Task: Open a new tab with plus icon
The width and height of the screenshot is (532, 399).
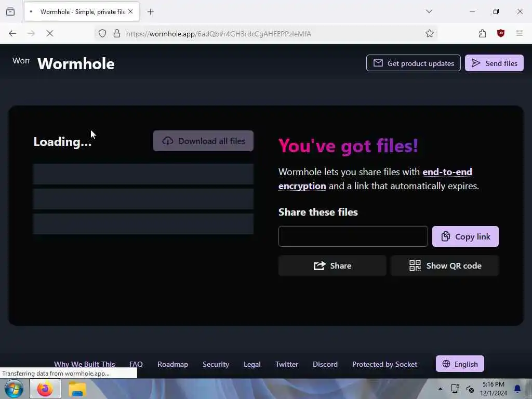Action: point(150,12)
